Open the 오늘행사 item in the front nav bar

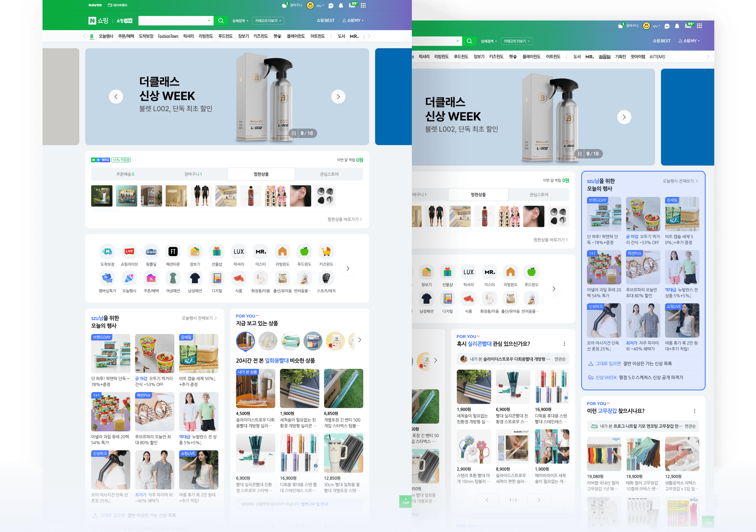pos(106,36)
